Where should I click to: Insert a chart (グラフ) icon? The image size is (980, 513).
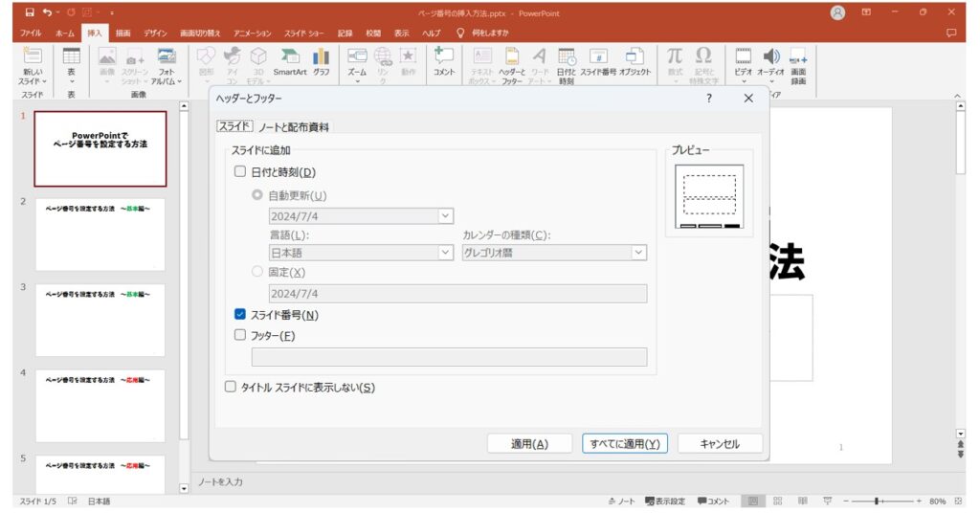[322, 56]
